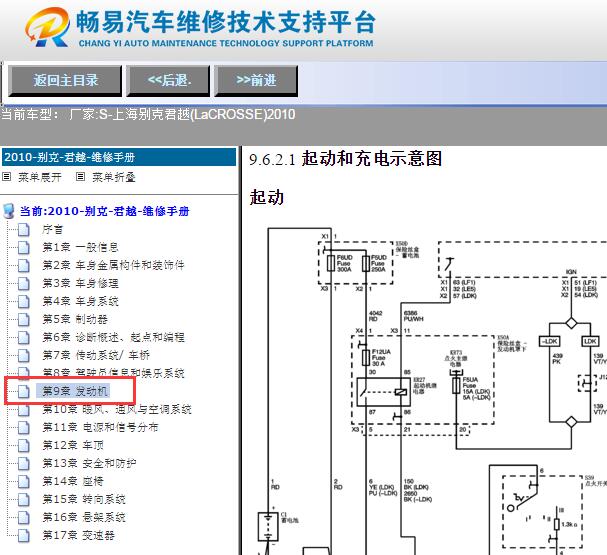Go forward with the >>前进 button
Image resolution: width=607 pixels, height=555 pixels.
click(x=256, y=81)
